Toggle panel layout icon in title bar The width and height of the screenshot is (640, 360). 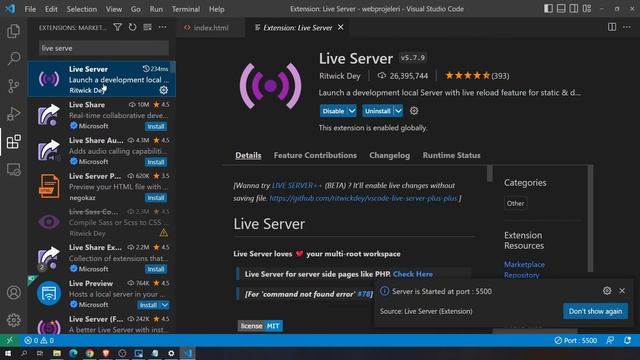pos(561,9)
